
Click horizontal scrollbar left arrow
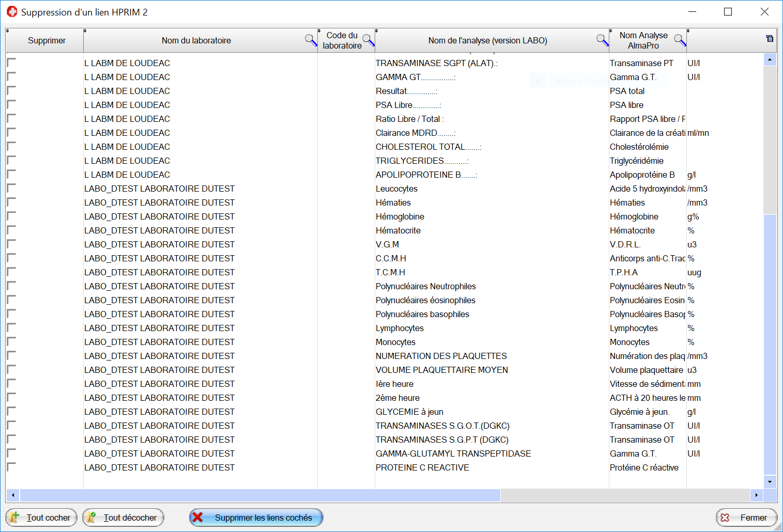13,495
